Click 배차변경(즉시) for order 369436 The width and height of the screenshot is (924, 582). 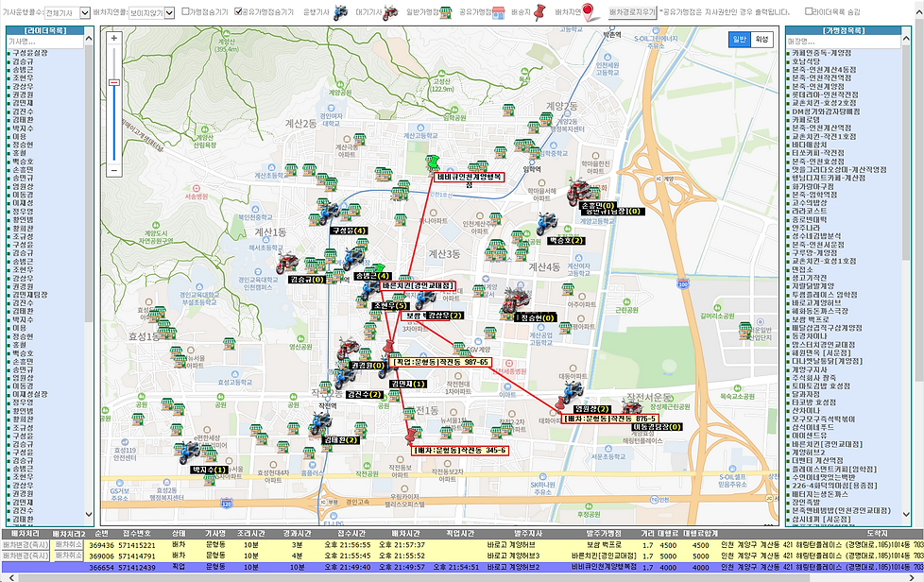coord(26,545)
